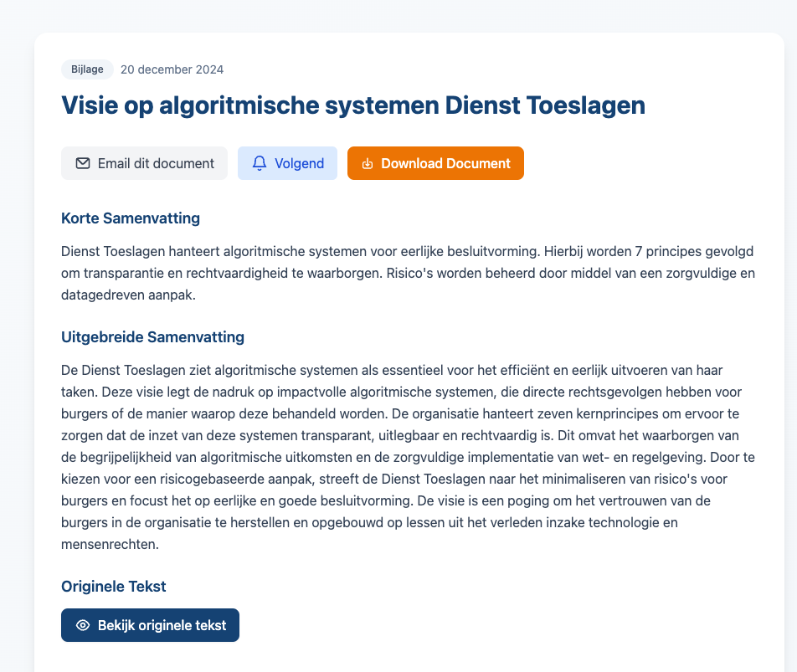Show the original text with Bekijk originele tekst
Image resolution: width=797 pixels, height=672 pixels.
click(150, 625)
